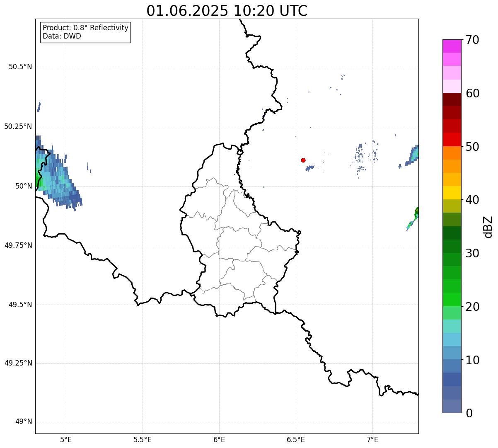498x448 pixels.
Task: Click the orange colorbar segment below 50
Action: pos(452,153)
